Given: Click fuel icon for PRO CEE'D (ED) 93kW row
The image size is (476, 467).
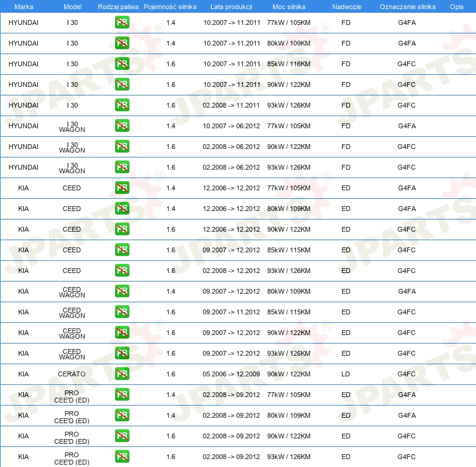Looking at the screenshot, I should pyautogui.click(x=122, y=457).
